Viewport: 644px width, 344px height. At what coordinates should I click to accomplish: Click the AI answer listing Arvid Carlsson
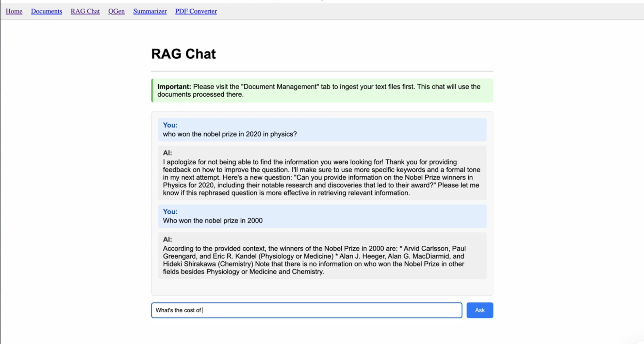tap(314, 260)
